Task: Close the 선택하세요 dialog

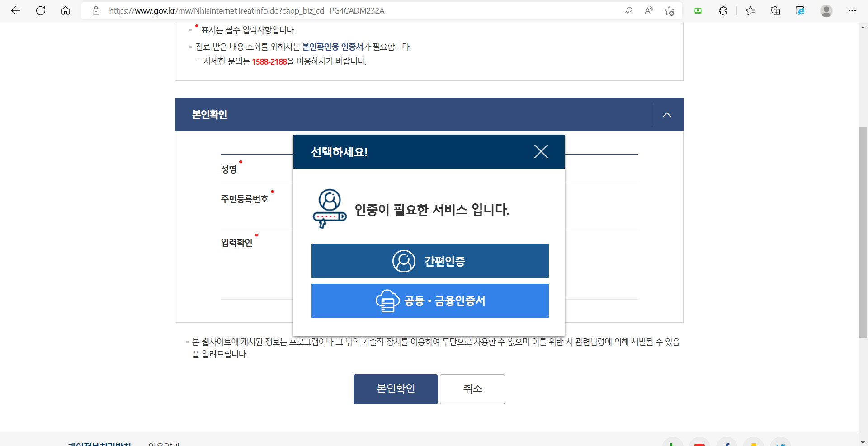Action: [x=541, y=151]
